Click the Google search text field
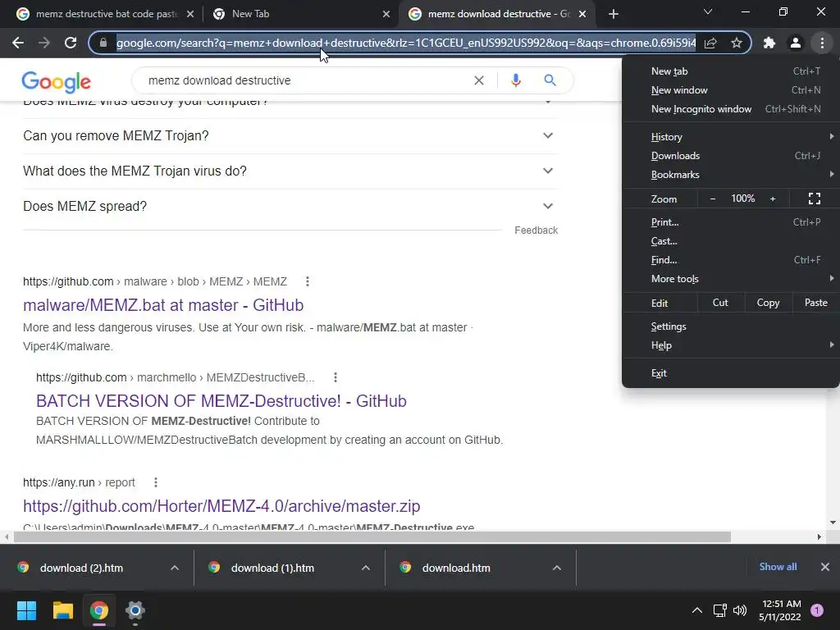840x630 pixels. 305,80
